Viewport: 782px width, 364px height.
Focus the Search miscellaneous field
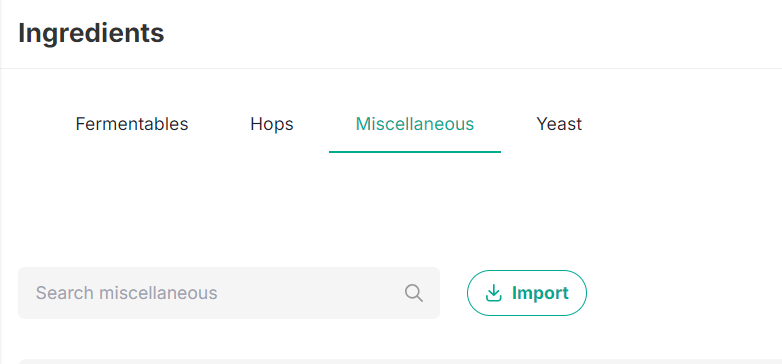click(x=229, y=293)
